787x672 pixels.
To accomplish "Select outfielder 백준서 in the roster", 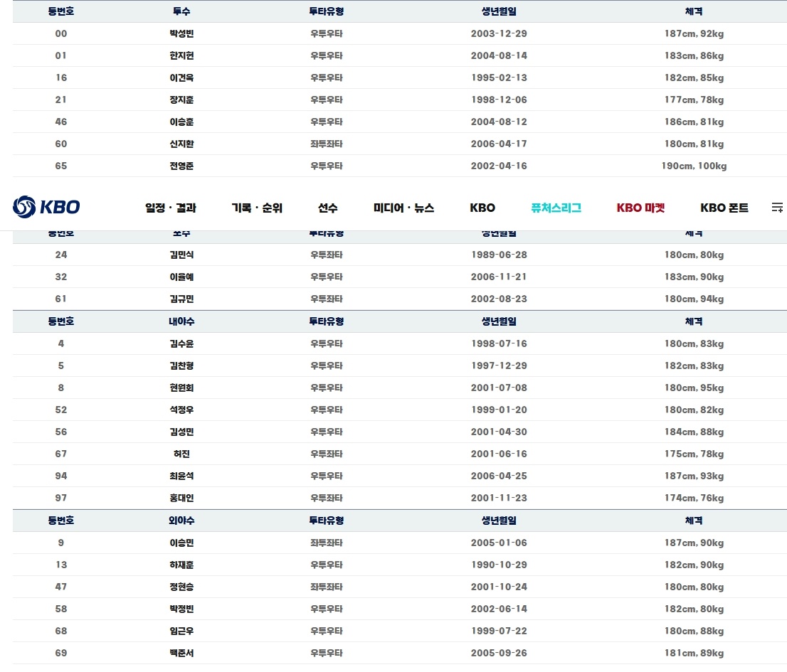I will (x=181, y=653).
